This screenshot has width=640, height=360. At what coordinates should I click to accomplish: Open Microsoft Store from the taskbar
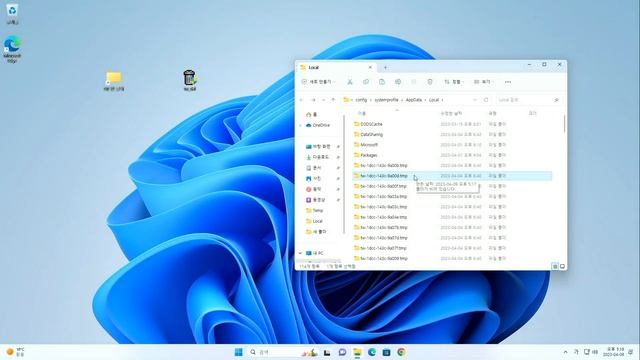(387, 352)
